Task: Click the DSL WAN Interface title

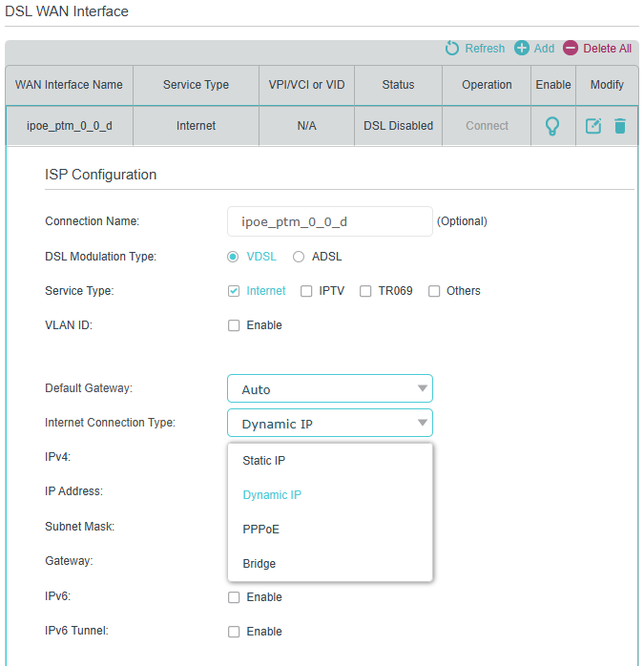Action: (x=67, y=11)
